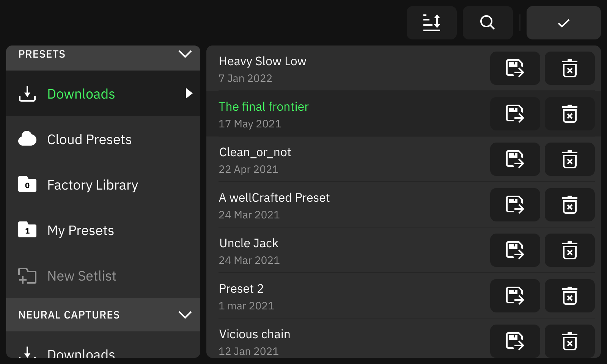Viewport: 607px width, 364px height.
Task: Click the sort order icon
Action: point(431,23)
